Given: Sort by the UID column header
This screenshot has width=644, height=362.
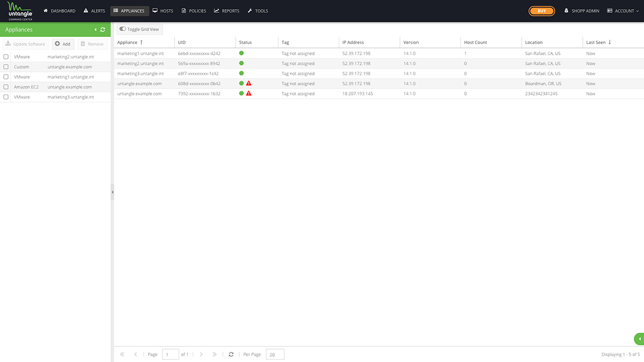Looking at the screenshot, I should tap(205, 42).
